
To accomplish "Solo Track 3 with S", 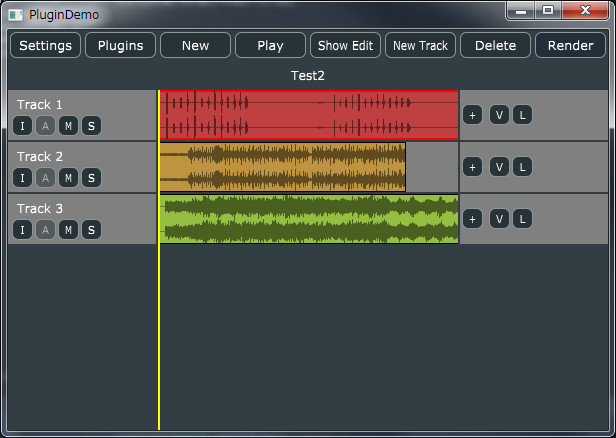I will tap(92, 229).
